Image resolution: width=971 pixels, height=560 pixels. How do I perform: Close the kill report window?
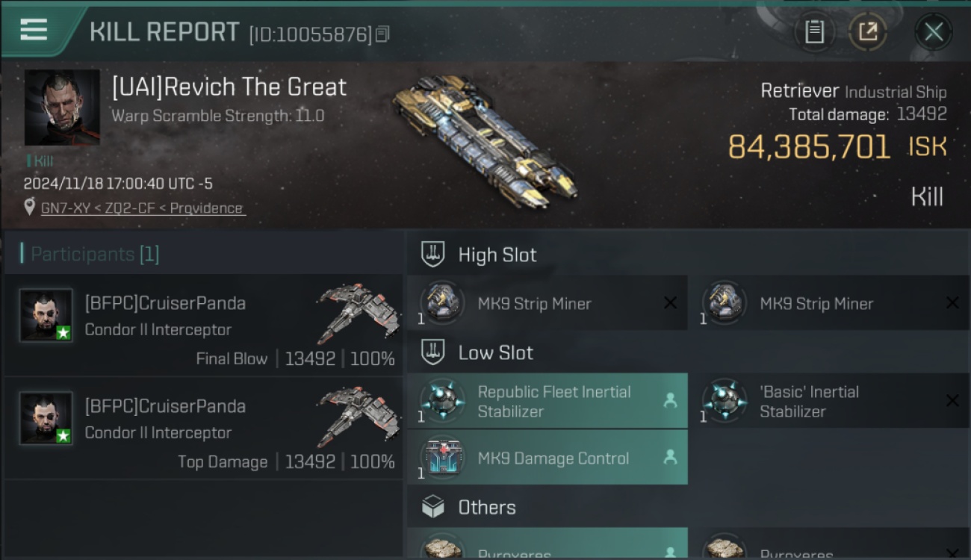[933, 32]
